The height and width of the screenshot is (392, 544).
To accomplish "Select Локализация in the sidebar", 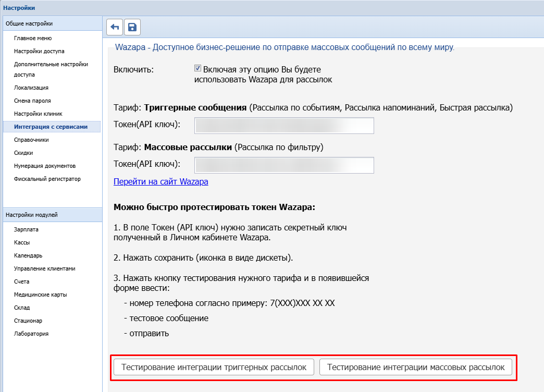I will point(31,88).
